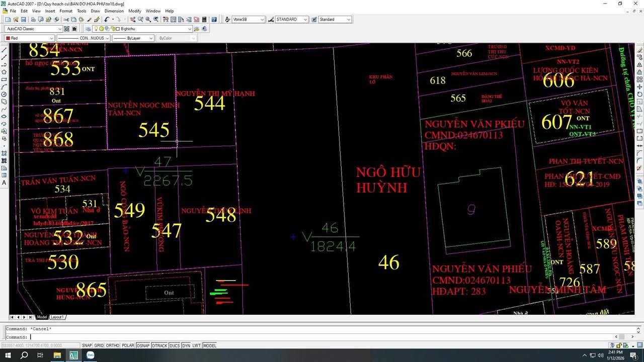
Task: Activate the Multiline Text tool
Action: click(5, 183)
